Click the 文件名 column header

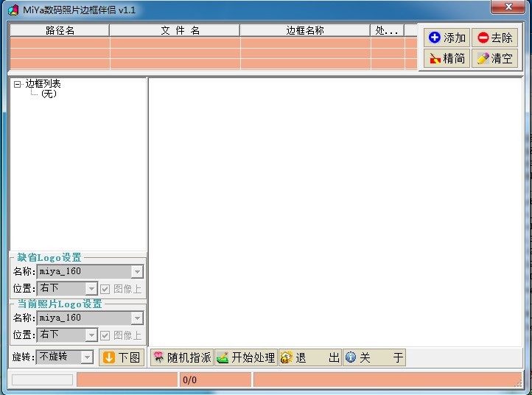(x=175, y=30)
